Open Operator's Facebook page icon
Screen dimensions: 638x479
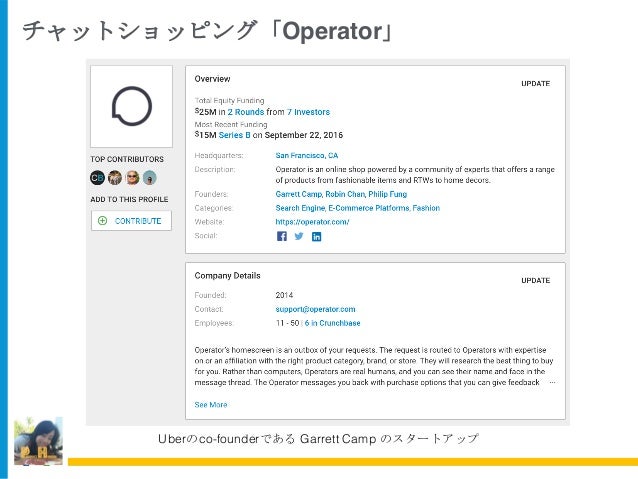pos(282,236)
